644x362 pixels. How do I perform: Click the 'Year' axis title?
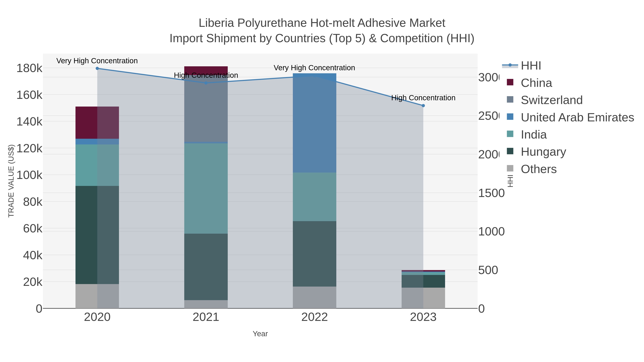tap(260, 334)
